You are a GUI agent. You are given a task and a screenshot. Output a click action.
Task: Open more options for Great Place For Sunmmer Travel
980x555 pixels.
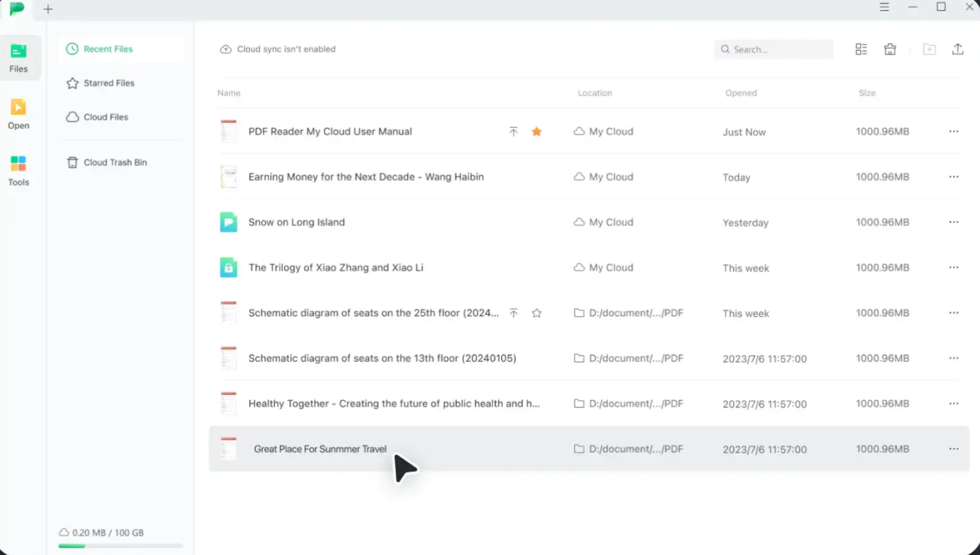(x=954, y=449)
